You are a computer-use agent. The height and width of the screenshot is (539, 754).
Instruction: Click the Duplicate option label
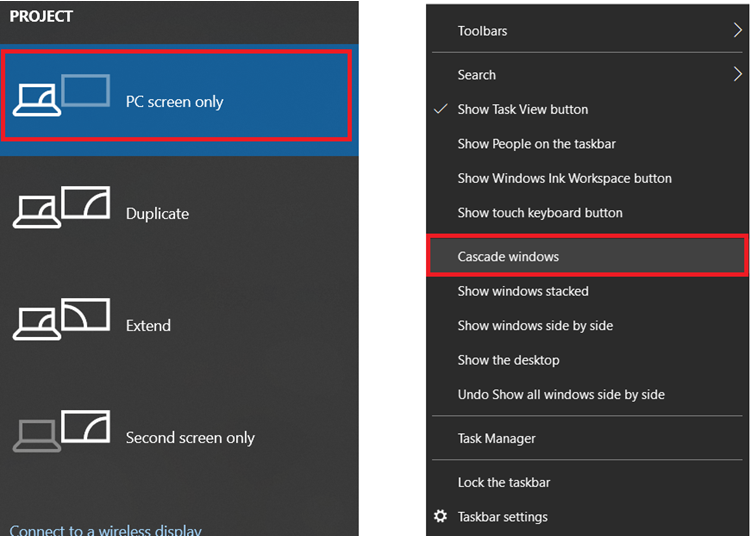coord(157,214)
